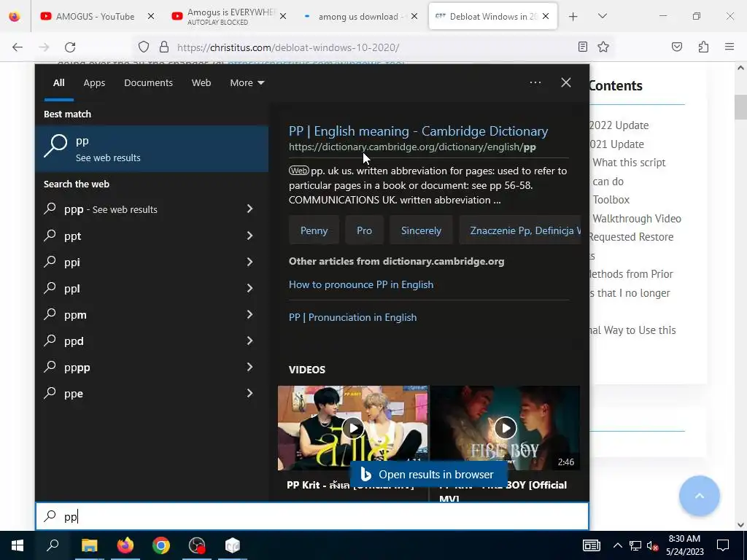Click the scroll-to-top round button
Image resolution: width=747 pixels, height=560 pixels.
tap(699, 496)
